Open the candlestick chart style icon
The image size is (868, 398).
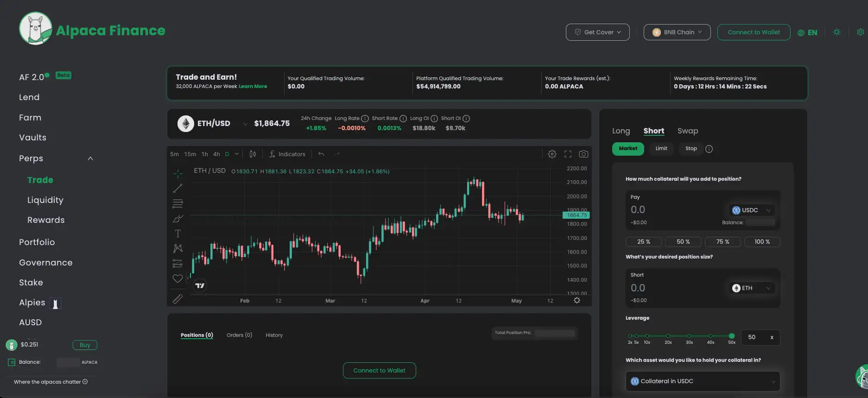coord(253,154)
